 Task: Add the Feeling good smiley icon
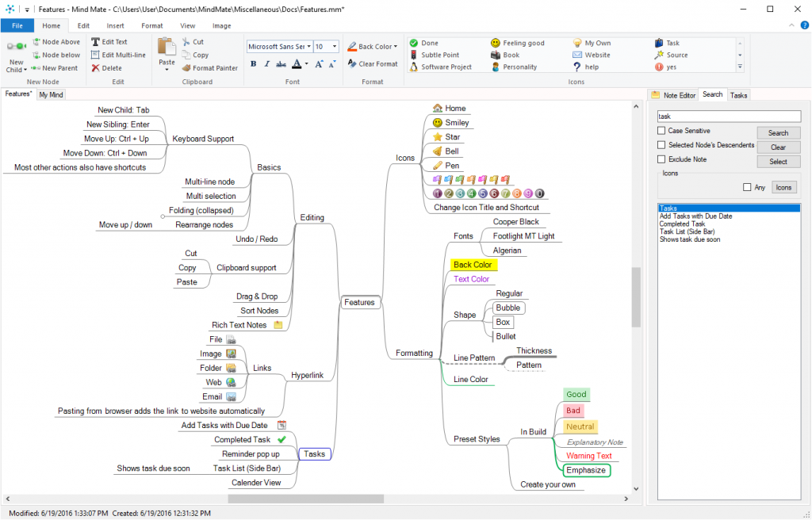pyautogui.click(x=496, y=43)
